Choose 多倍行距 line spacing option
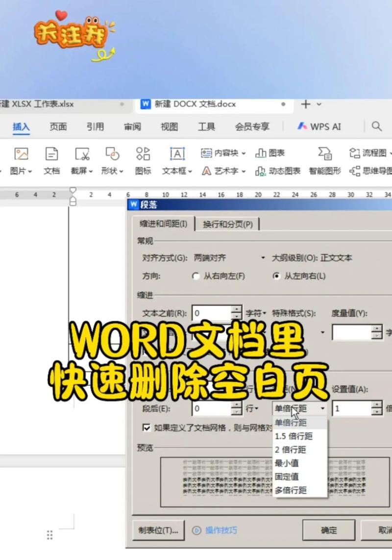This screenshot has width=392, height=560. (x=299, y=490)
